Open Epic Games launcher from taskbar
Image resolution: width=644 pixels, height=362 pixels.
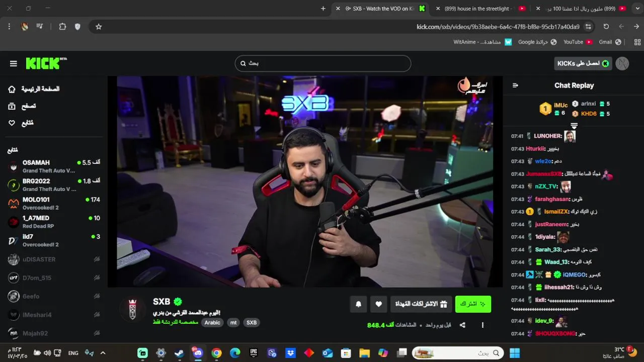tap(254, 353)
